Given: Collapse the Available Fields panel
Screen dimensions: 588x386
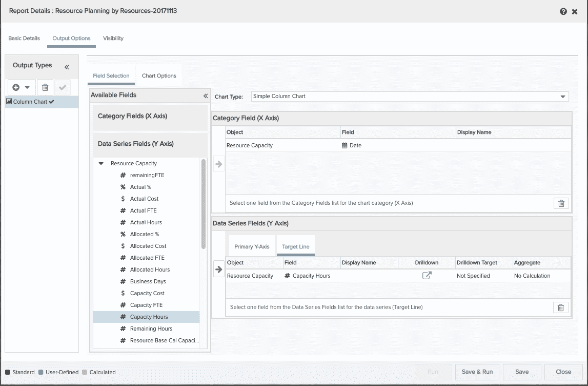Looking at the screenshot, I should (x=205, y=95).
